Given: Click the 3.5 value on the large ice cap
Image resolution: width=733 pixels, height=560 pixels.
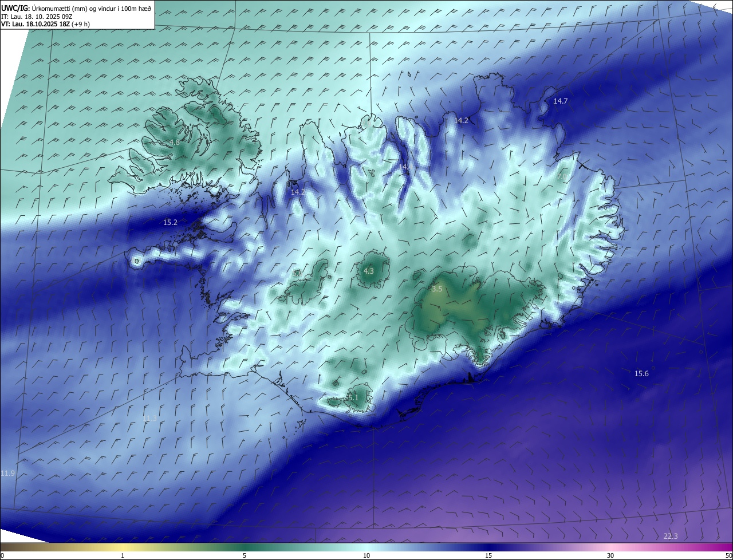Looking at the screenshot, I should 437,289.
